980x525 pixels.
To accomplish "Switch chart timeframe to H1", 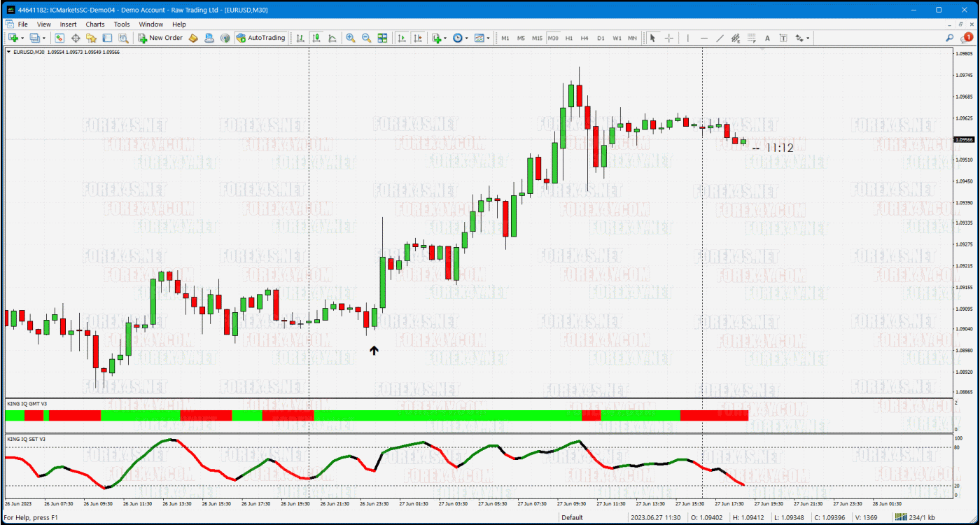I will coord(570,38).
